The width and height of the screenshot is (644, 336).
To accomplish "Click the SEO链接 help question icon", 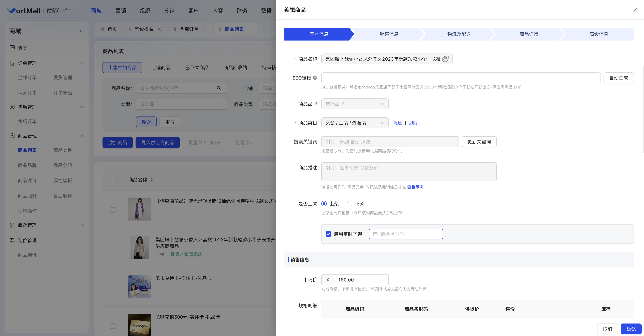I will pos(315,78).
